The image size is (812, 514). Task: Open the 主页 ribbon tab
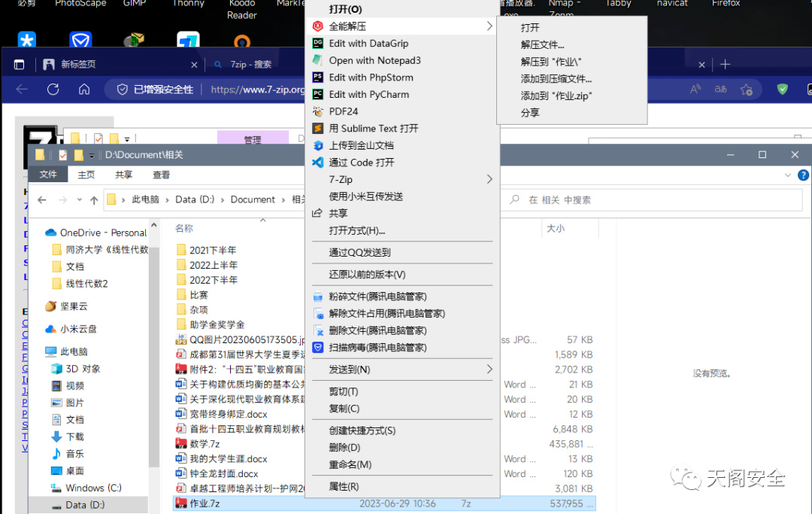tap(86, 175)
